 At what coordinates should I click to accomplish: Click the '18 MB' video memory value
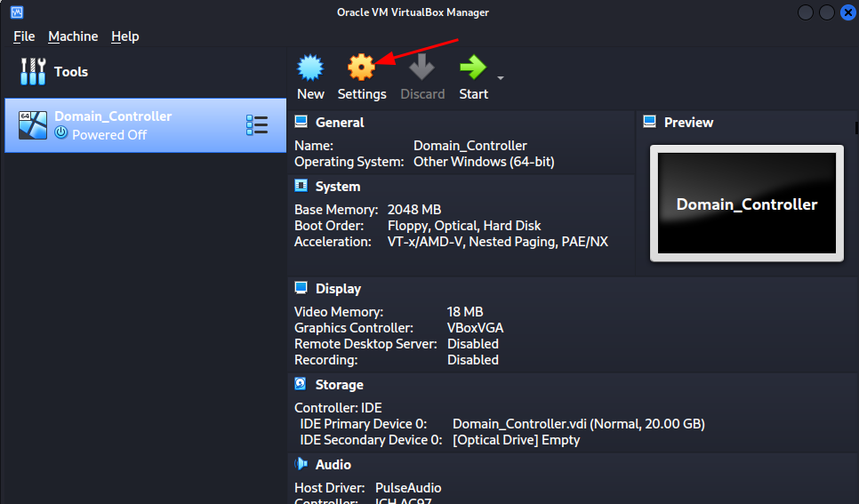pyautogui.click(x=465, y=312)
